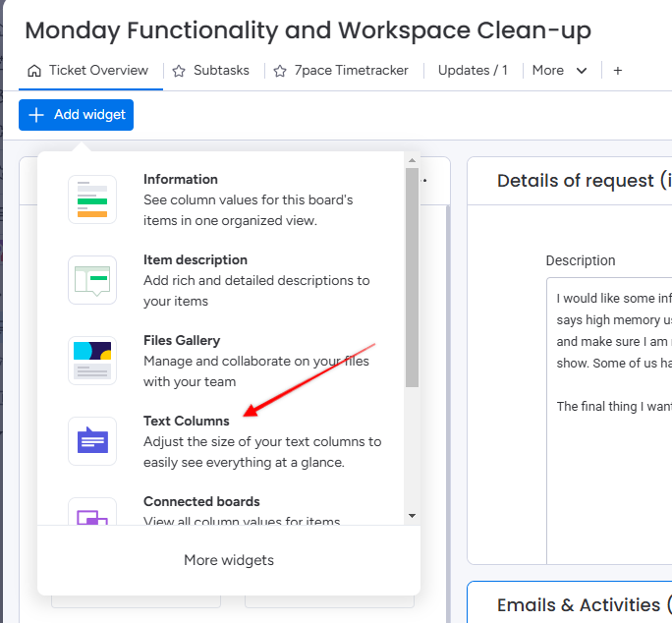Click 'Adjust the size of your text columns to' text
Viewport: 672px width, 623px height.
pos(262,441)
